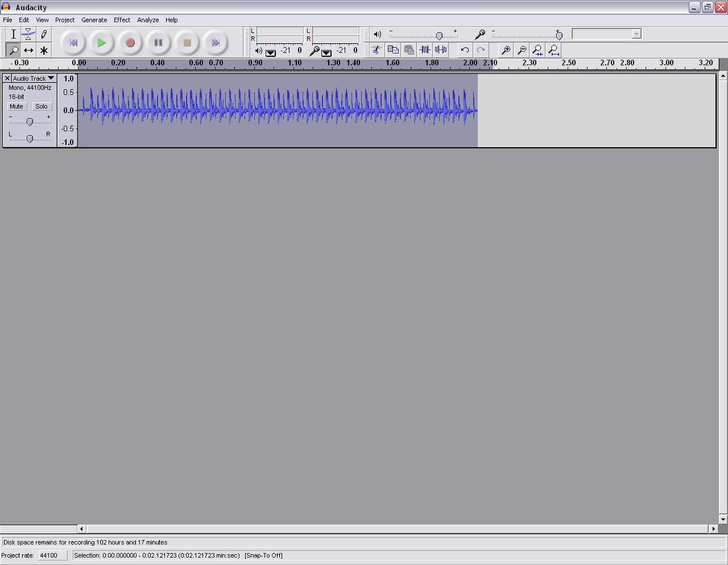Adjust the track pan L/R slider
728x565 pixels.
(x=30, y=138)
